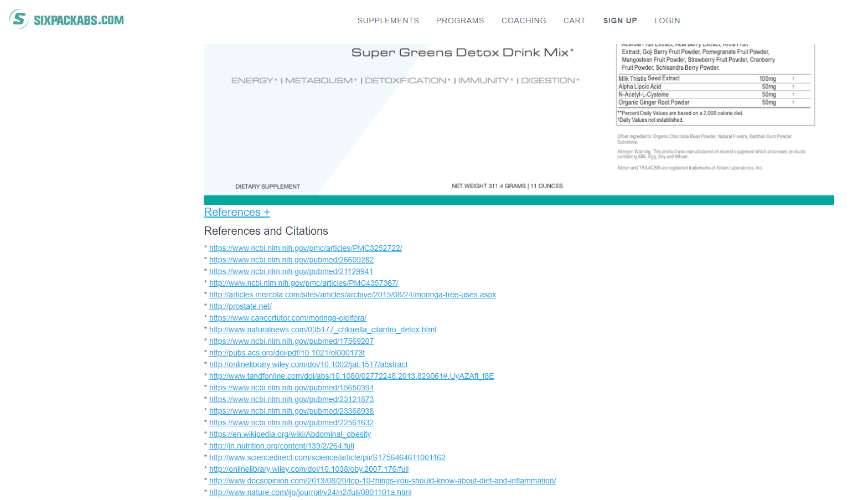Open the Programs menu item
This screenshot has height=500, width=868.
pos(460,20)
